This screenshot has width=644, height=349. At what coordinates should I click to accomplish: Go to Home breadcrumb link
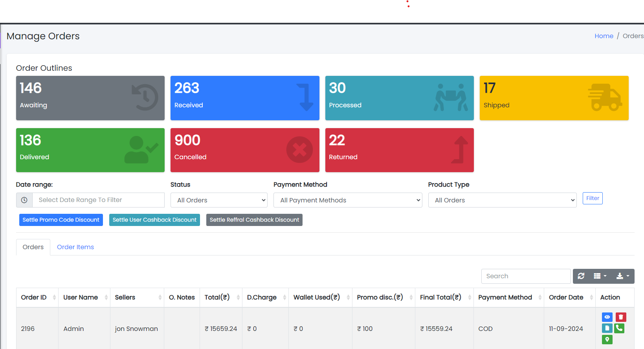604,36
